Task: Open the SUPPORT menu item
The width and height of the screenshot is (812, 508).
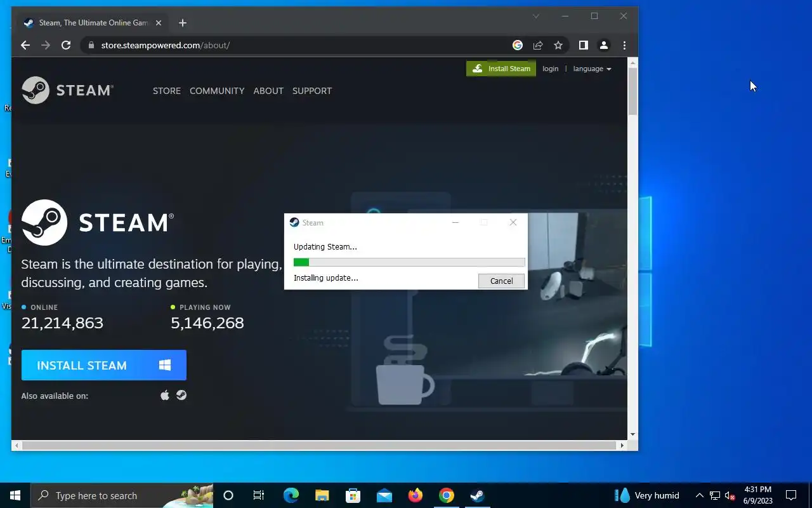Action: 312,91
